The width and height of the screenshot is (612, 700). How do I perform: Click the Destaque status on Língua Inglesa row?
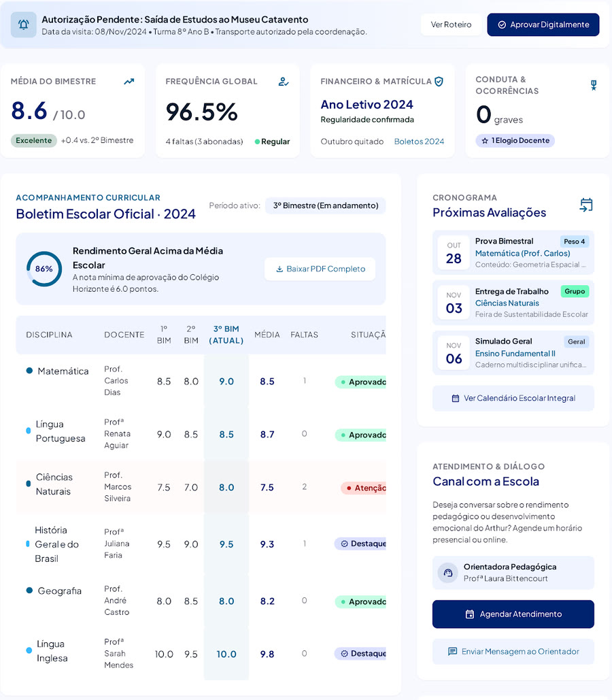click(x=360, y=654)
